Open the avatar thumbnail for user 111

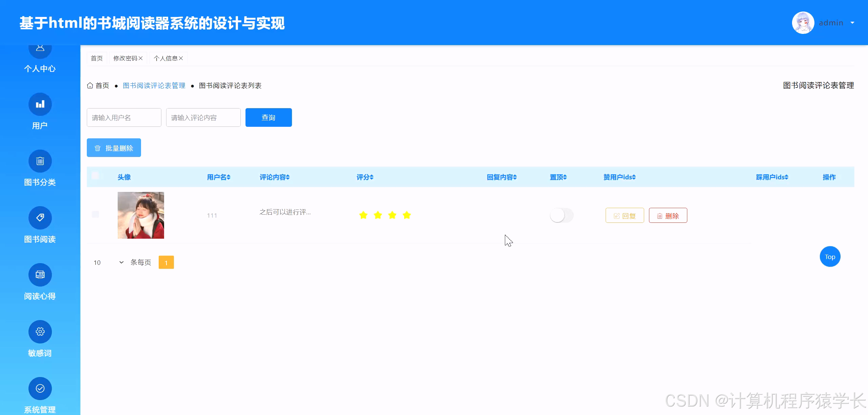(141, 215)
